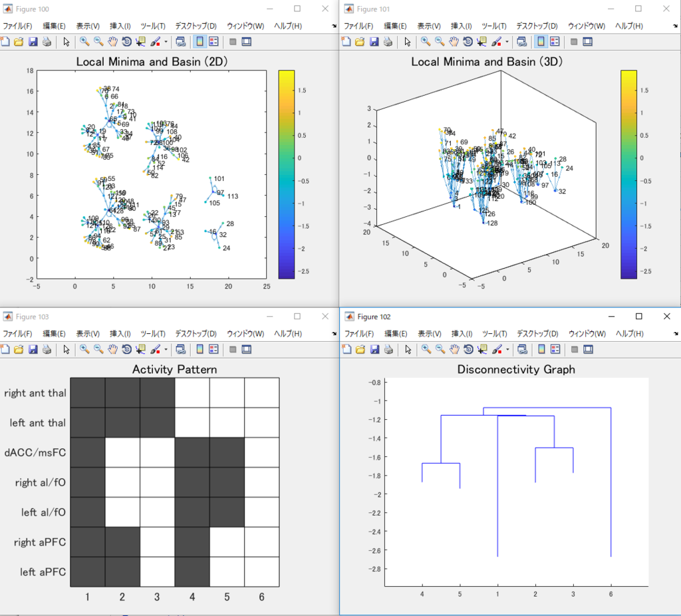
Task: Show Plot Tools icon in Figure 101
Action: point(588,42)
